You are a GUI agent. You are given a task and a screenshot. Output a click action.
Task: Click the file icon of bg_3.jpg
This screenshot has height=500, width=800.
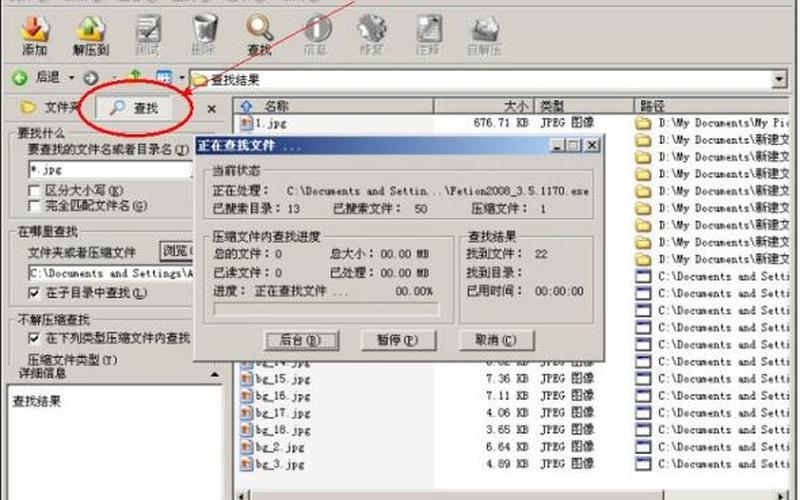pyautogui.click(x=246, y=464)
